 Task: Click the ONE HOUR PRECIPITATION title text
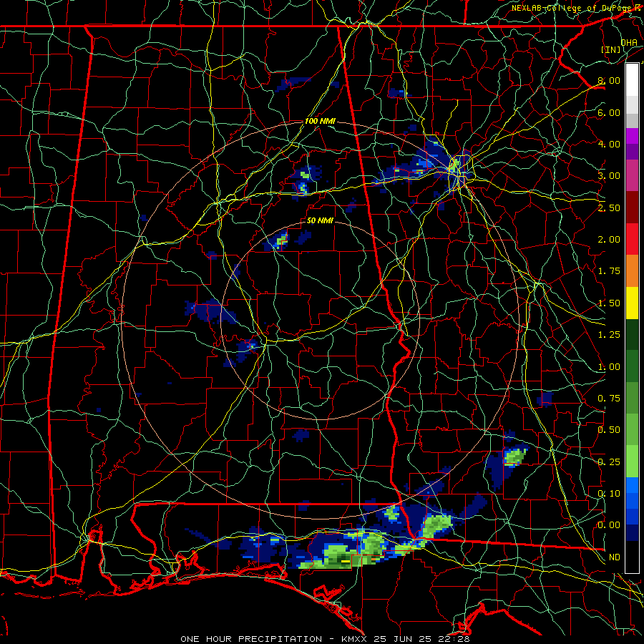pyautogui.click(x=251, y=639)
